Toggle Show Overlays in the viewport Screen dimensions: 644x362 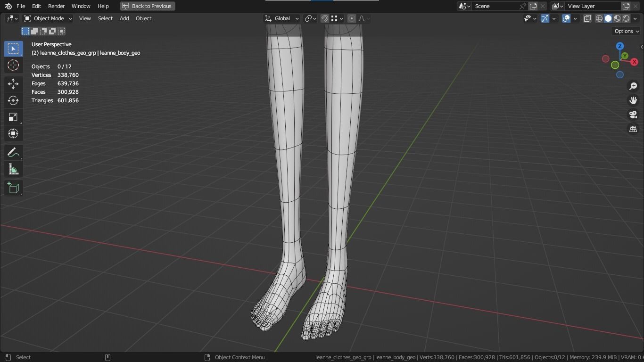(566, 18)
